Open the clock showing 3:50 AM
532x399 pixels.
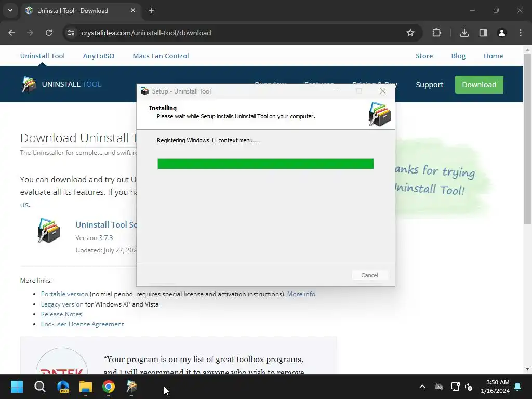tap(495, 387)
